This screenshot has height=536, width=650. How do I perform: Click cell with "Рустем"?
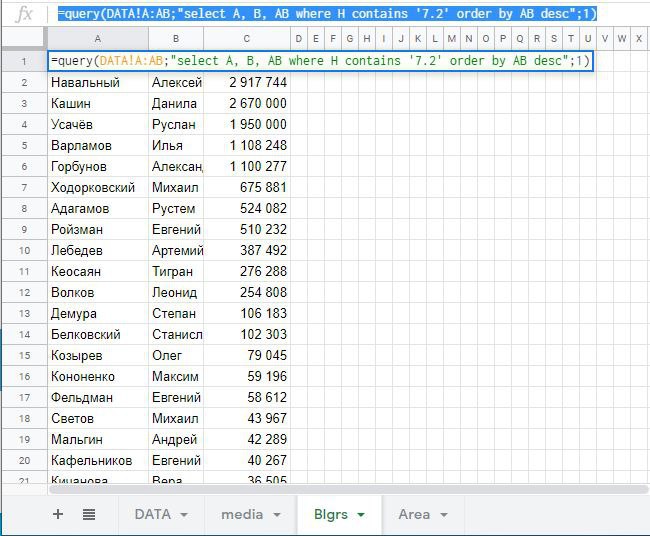tap(176, 209)
